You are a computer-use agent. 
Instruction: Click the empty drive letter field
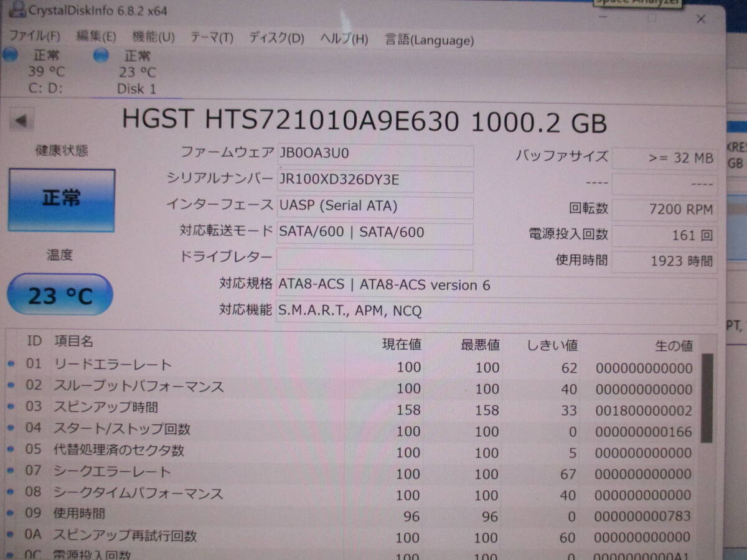(375, 259)
